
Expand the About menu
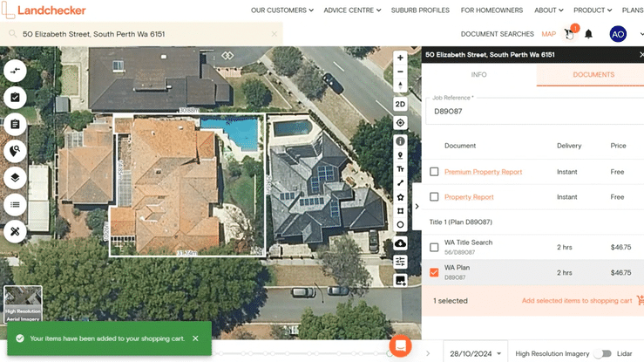click(x=549, y=10)
